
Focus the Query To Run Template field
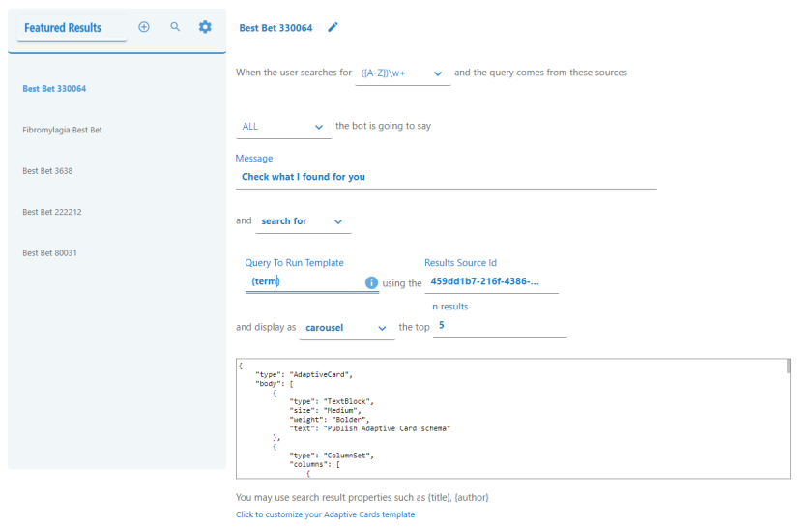point(304,281)
